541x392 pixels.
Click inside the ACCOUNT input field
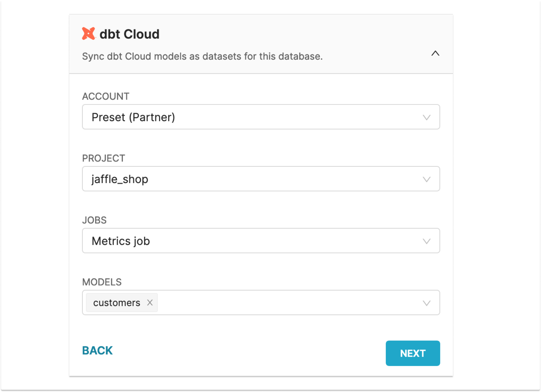[224, 117]
